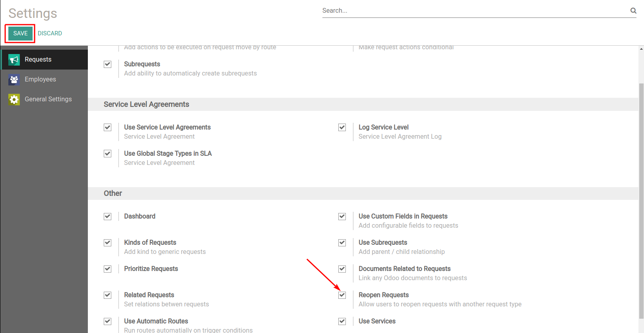Screen dimensions: 644x333
Task: Click 'Allow users to reopen requests' description
Action: coord(440,304)
